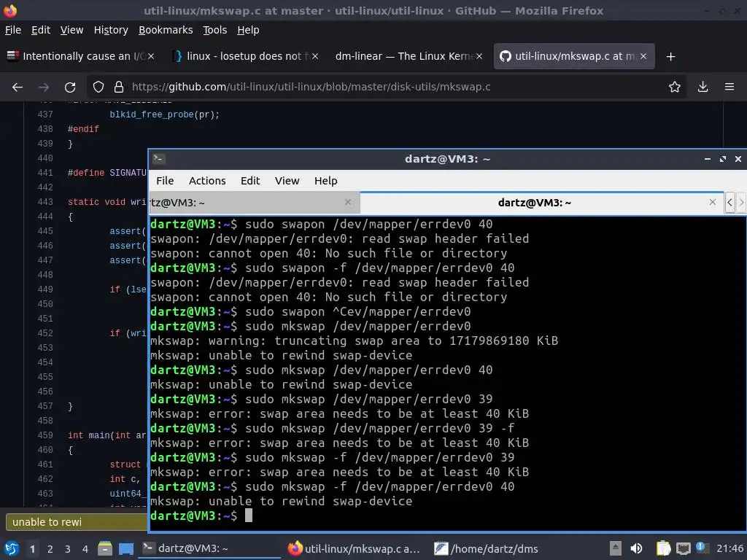Open terminal File menu
This screenshot has width=747, height=560.
[x=165, y=181]
